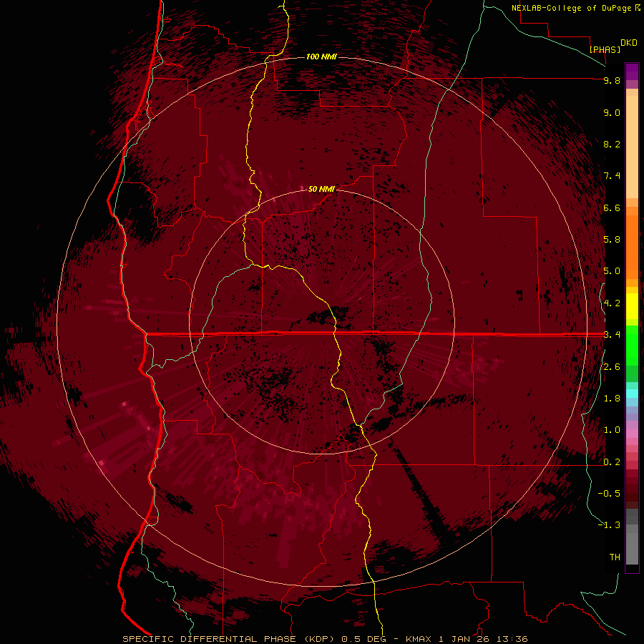The image size is (644, 644).
Task: Select the -0.5 value on the scale
Action: (609, 494)
